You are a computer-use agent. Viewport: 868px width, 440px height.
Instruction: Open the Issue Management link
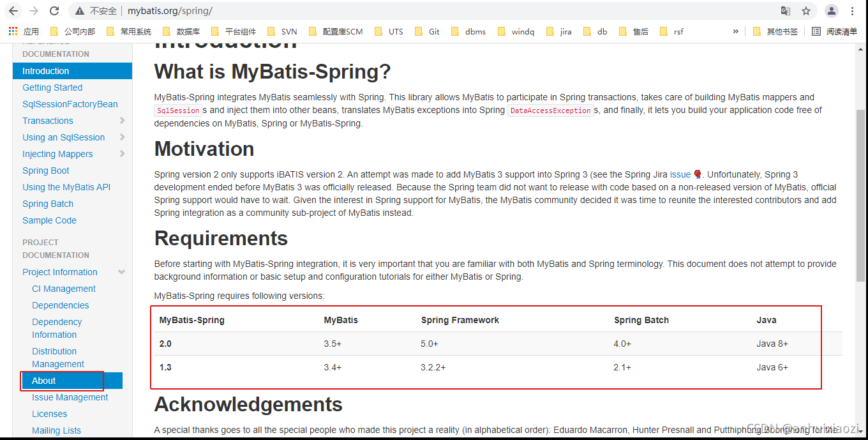70,397
